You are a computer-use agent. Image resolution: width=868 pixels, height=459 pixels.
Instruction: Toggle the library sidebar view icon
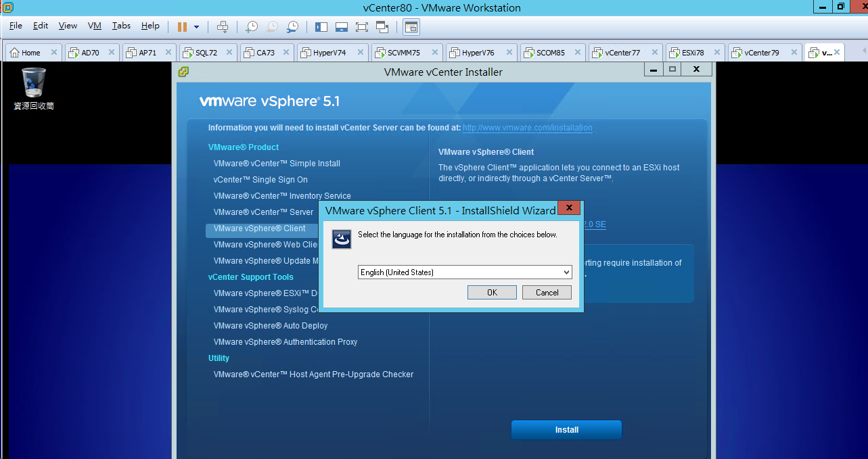(x=321, y=27)
